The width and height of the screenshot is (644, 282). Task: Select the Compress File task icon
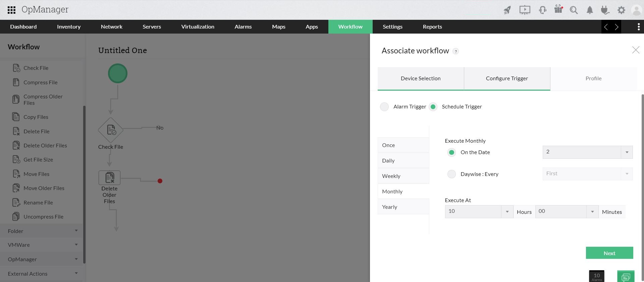(x=16, y=82)
